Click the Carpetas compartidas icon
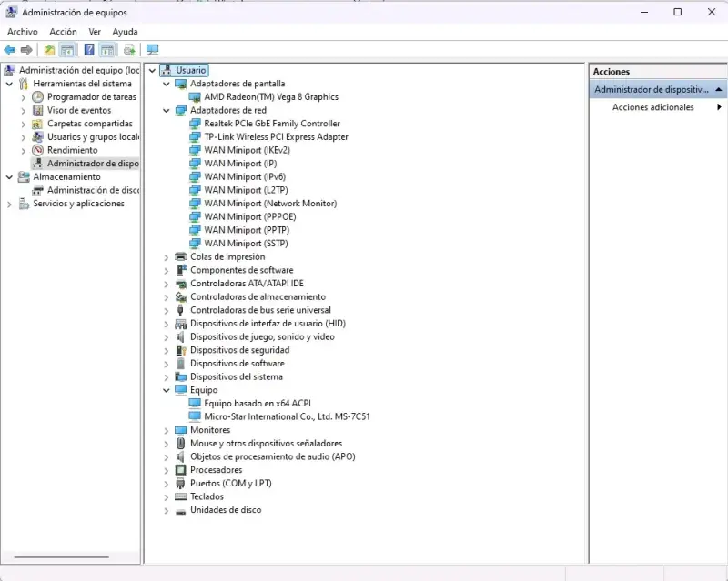The width and height of the screenshot is (728, 581). click(x=37, y=124)
